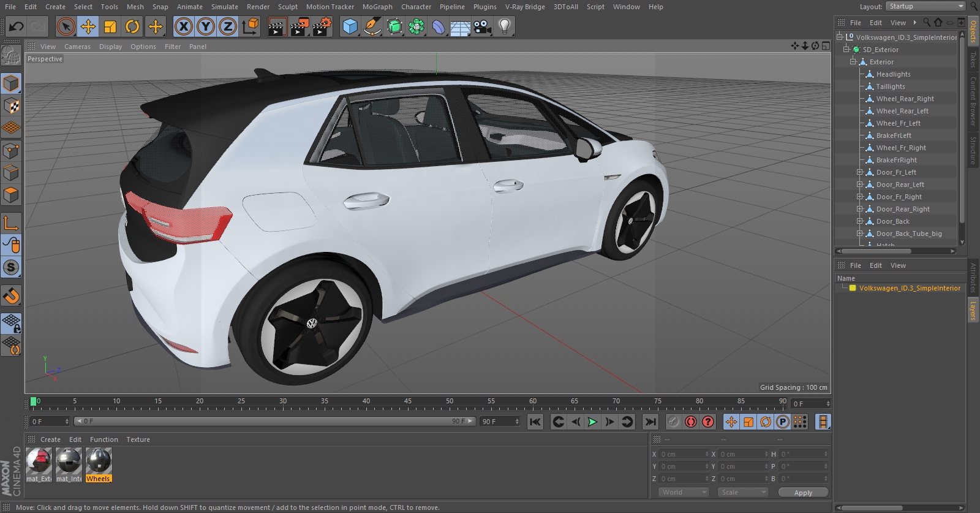Viewport: 980px width, 513px height.
Task: Select Polygons mode icon
Action: (12, 196)
